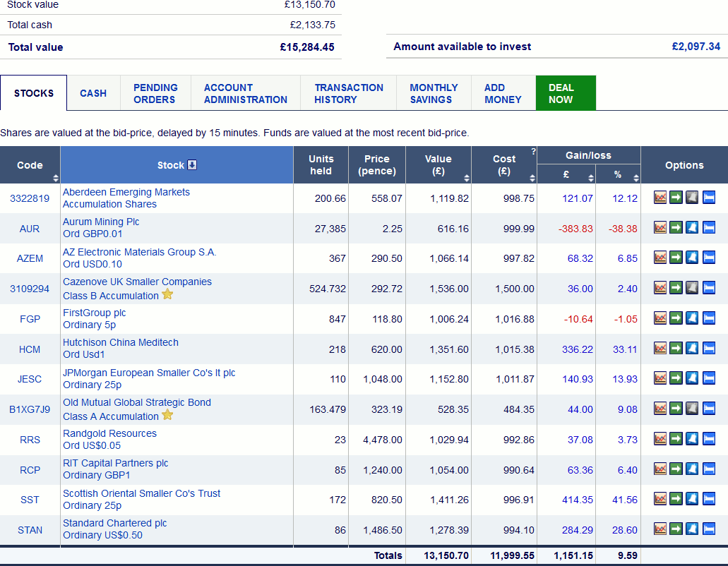Open the MONTHLY SAVINGS tab

pyautogui.click(x=434, y=93)
